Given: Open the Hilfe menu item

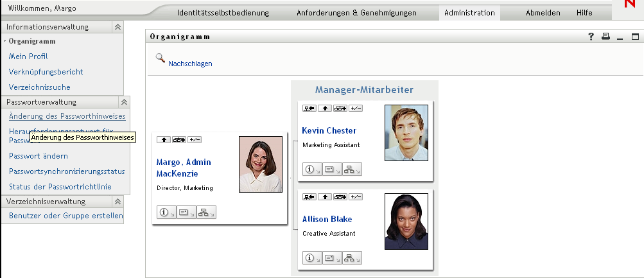Looking at the screenshot, I should click(x=584, y=13).
